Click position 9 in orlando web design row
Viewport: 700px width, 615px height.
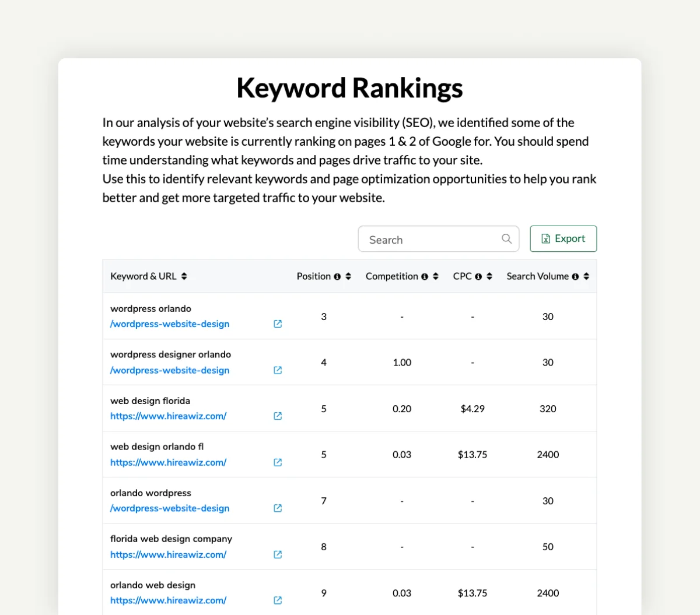(x=324, y=593)
